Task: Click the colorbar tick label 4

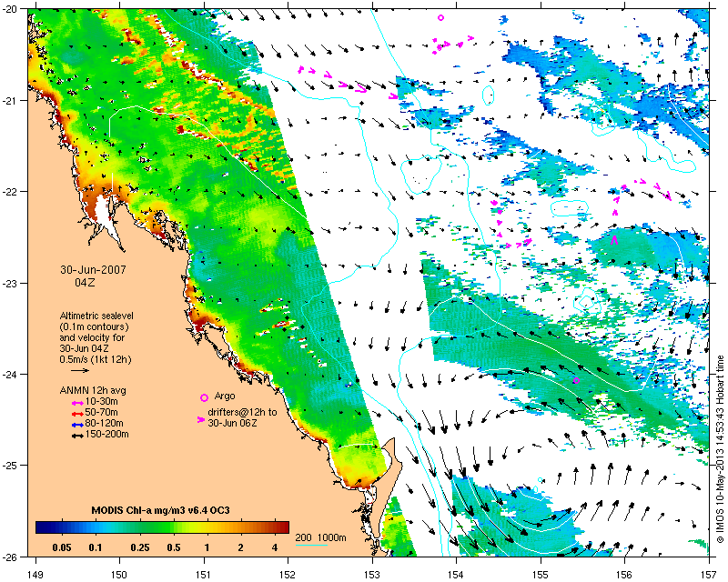Action: point(275,547)
